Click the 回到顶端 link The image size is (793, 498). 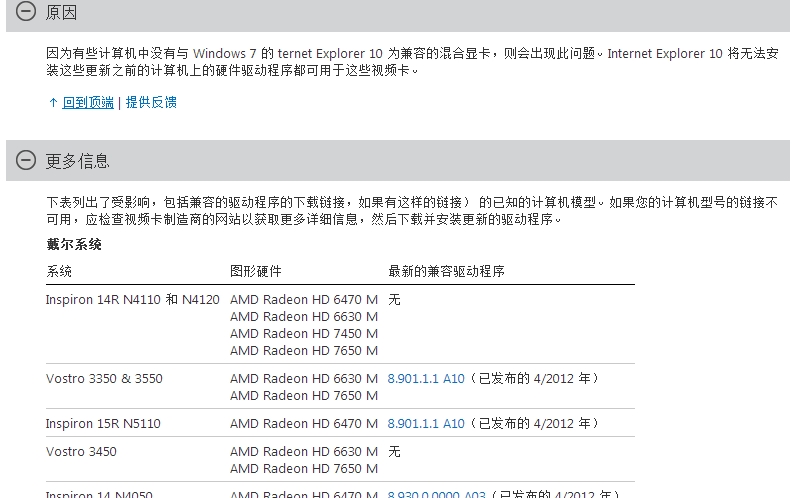tap(88, 103)
